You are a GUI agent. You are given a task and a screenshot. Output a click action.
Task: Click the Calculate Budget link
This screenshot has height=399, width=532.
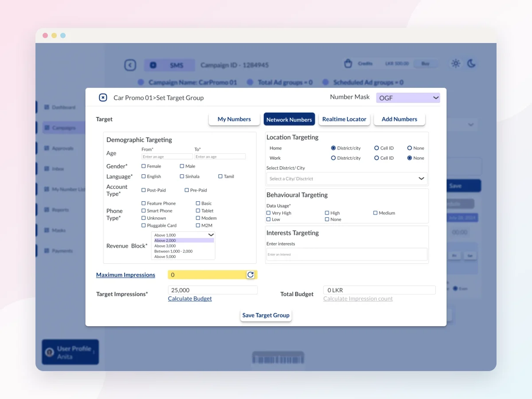tap(190, 299)
